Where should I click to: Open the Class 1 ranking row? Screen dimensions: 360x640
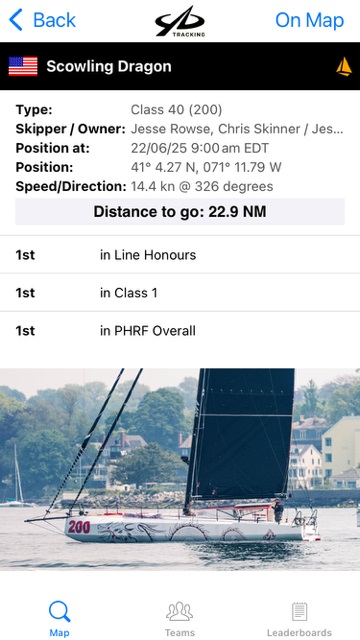(180, 293)
